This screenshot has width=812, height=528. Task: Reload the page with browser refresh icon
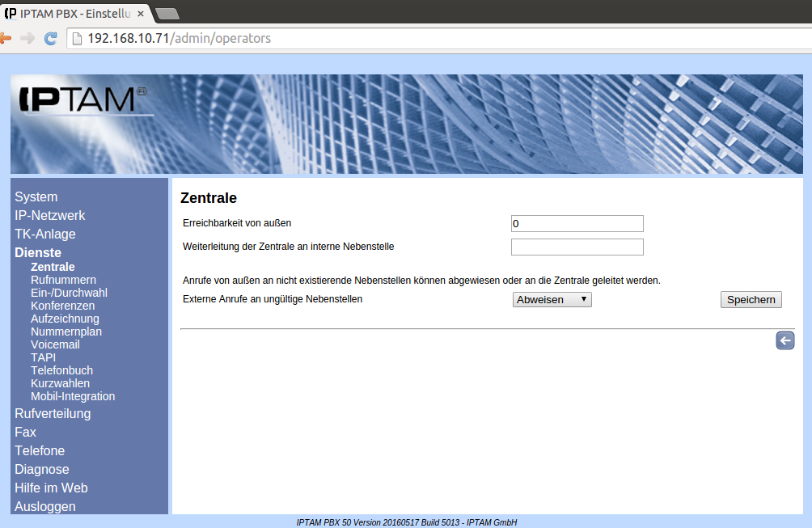tap(50, 38)
